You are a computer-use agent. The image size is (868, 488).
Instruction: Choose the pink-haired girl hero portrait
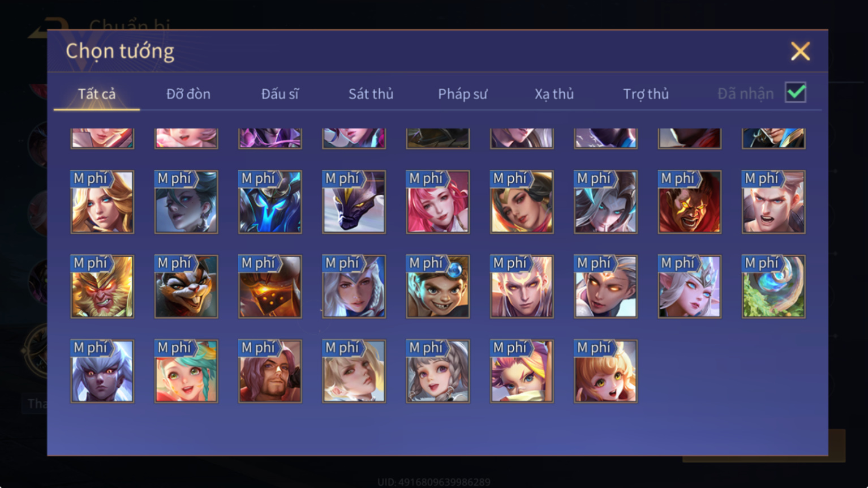(438, 202)
